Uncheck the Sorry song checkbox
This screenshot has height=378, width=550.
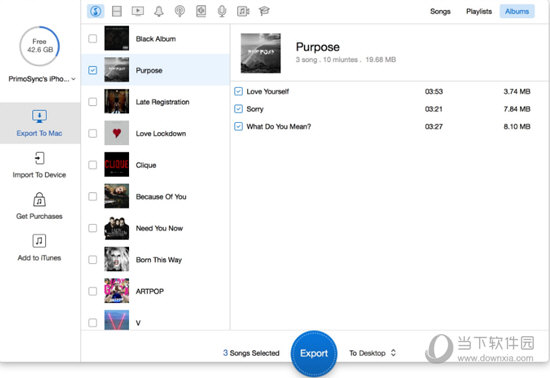pyautogui.click(x=239, y=109)
